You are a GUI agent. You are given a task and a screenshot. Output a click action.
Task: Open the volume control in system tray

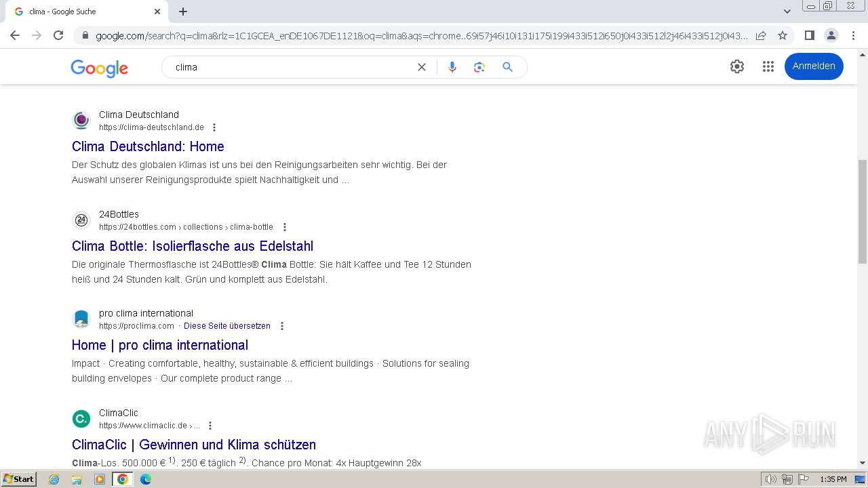(x=771, y=479)
